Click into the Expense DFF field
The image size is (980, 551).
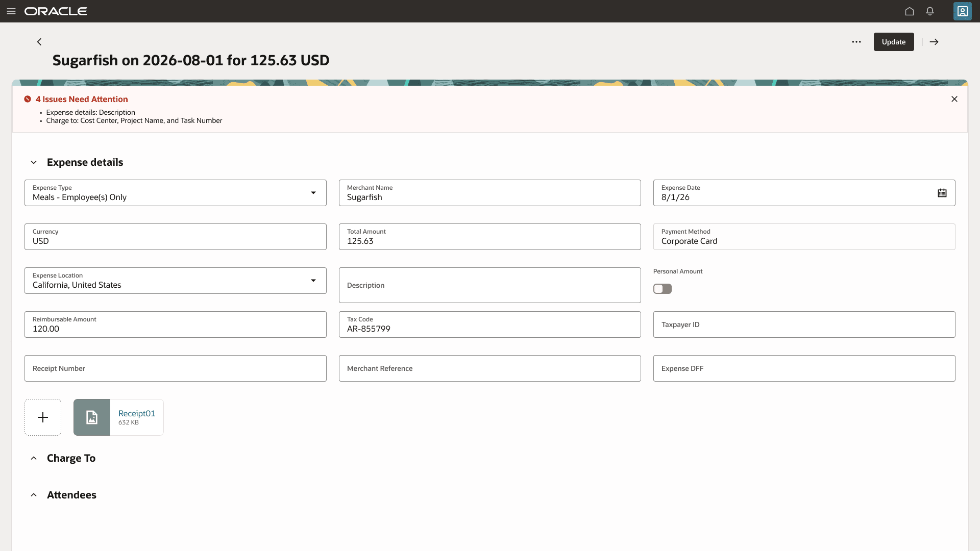click(x=804, y=368)
